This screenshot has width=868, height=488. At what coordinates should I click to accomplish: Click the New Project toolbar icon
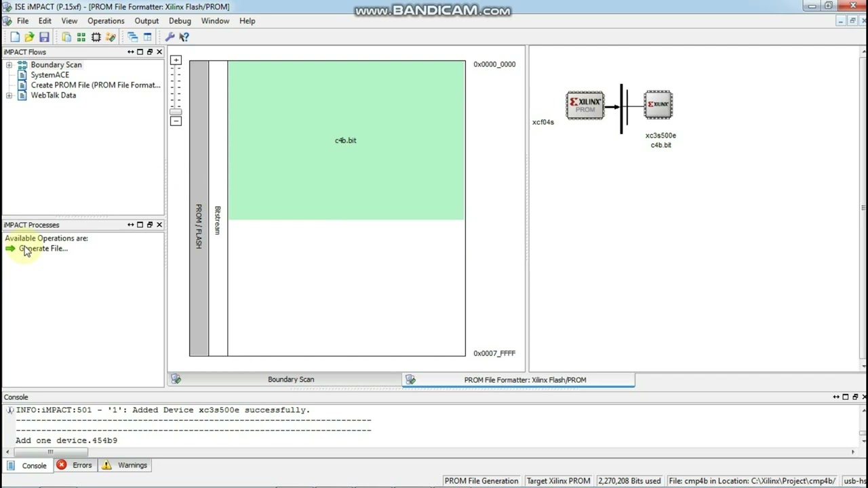15,37
